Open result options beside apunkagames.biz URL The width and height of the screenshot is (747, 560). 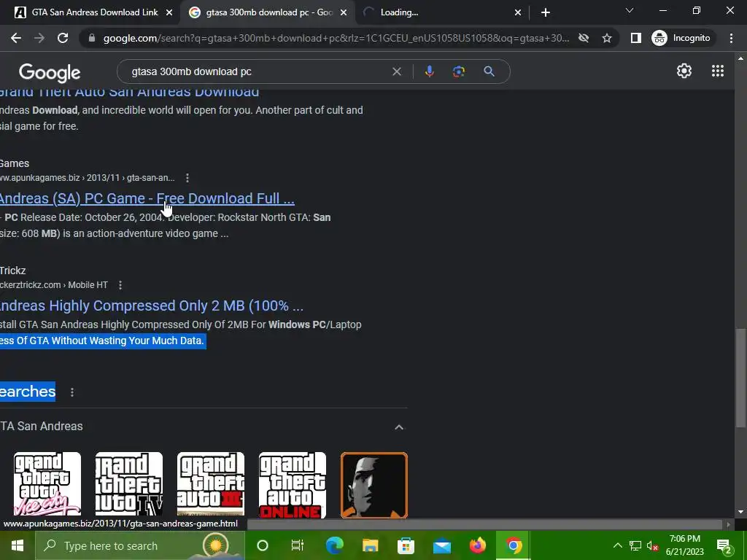coord(187,178)
